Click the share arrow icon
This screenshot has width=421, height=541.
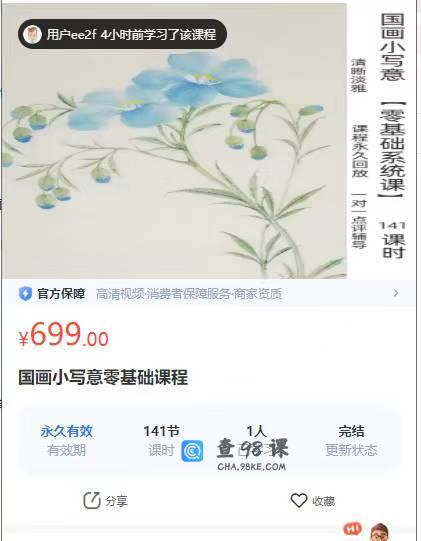click(92, 500)
